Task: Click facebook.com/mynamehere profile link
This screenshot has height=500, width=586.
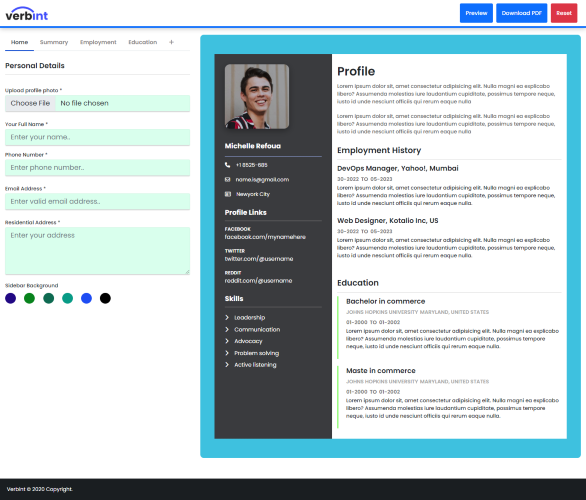Action: pyautogui.click(x=265, y=237)
